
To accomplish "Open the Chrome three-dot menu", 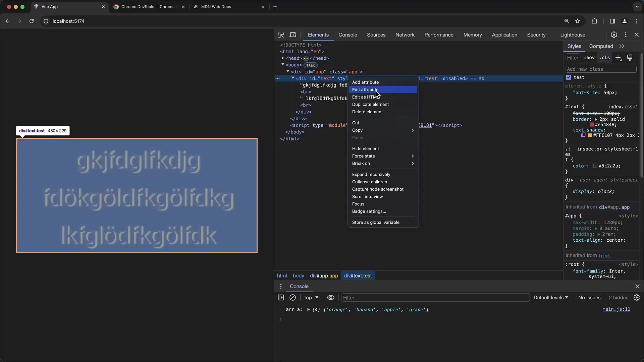I will click(x=637, y=21).
